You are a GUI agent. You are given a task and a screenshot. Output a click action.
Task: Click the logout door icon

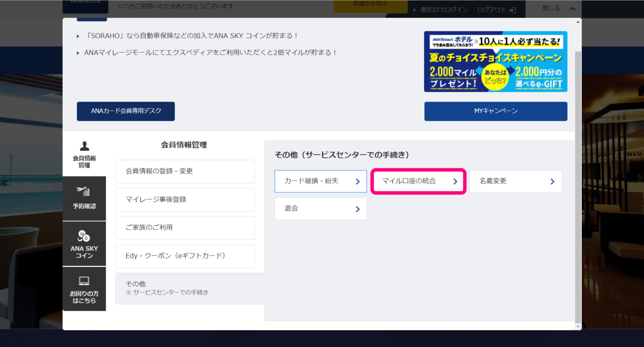click(x=513, y=10)
